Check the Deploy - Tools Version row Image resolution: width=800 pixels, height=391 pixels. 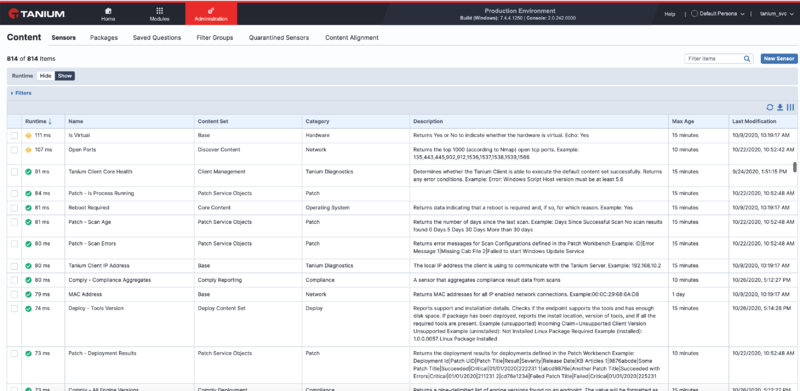pyautogui.click(x=14, y=308)
